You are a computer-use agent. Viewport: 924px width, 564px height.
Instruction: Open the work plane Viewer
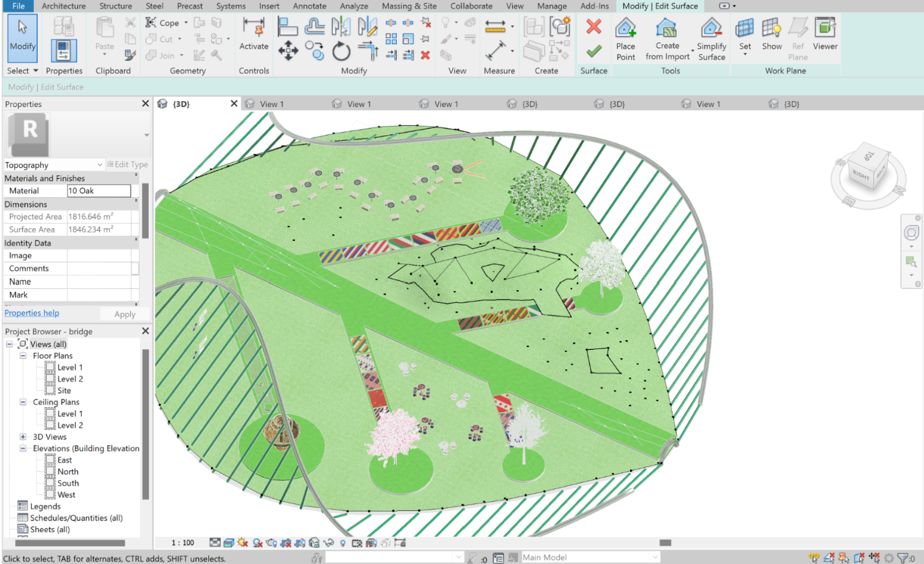(x=825, y=34)
